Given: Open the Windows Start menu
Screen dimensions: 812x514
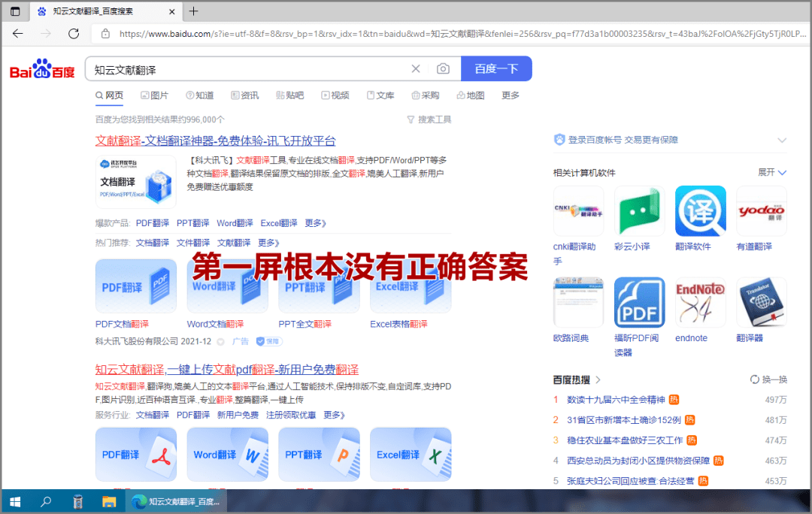Looking at the screenshot, I should point(15,501).
